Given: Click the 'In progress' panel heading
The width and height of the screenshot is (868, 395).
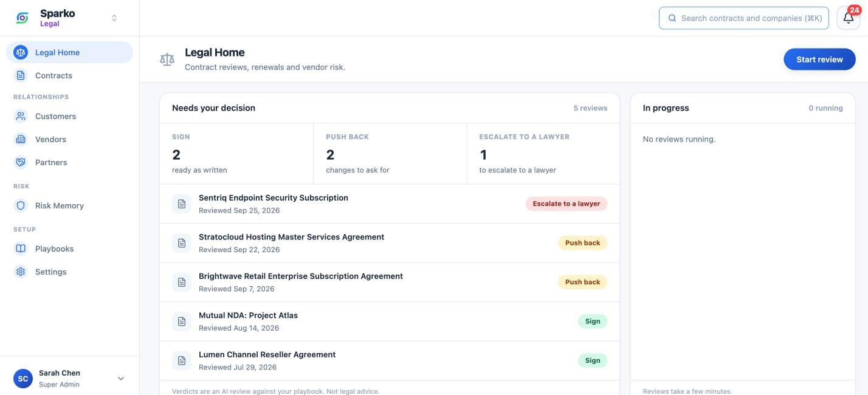Looking at the screenshot, I should (x=666, y=108).
